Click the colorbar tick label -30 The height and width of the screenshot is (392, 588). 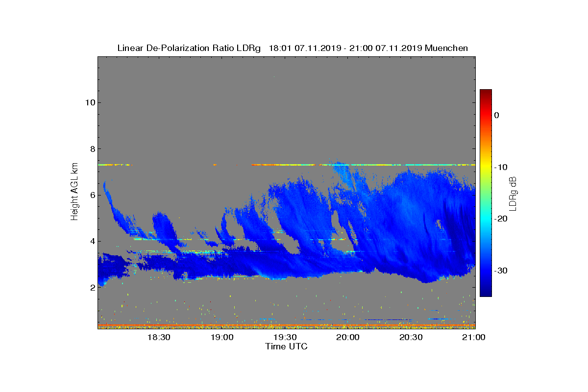tap(500, 271)
